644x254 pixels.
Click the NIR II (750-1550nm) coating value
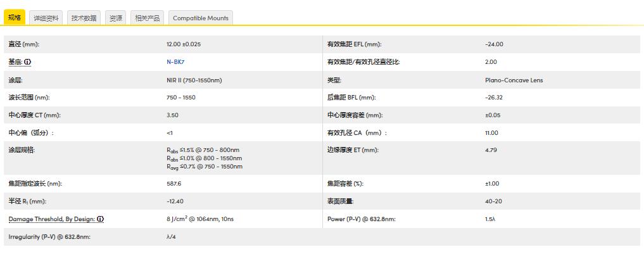[x=194, y=80]
